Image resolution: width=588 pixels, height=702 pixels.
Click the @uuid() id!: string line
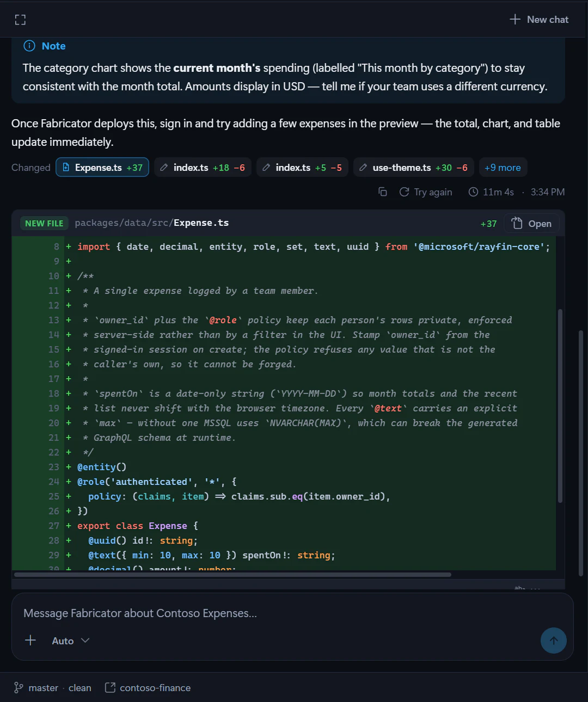coord(143,540)
